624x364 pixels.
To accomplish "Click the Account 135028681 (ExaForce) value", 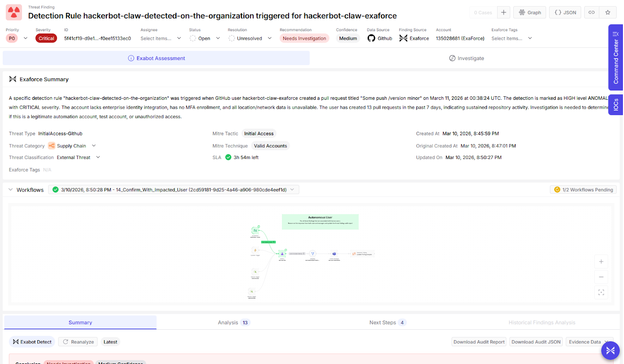I will pos(460,39).
